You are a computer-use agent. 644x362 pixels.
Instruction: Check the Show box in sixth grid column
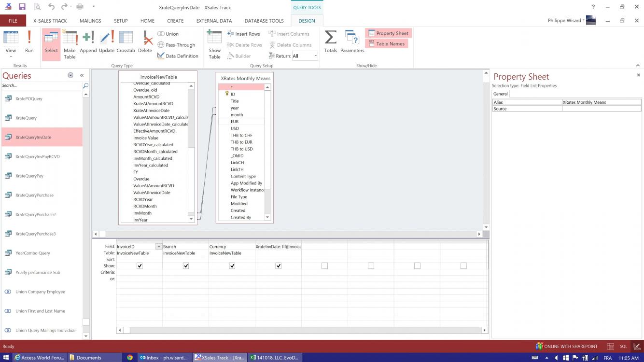point(371,265)
